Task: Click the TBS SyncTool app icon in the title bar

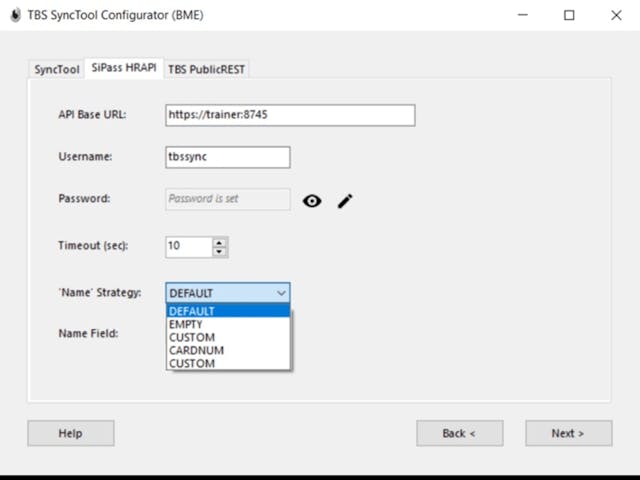Action: click(16, 15)
